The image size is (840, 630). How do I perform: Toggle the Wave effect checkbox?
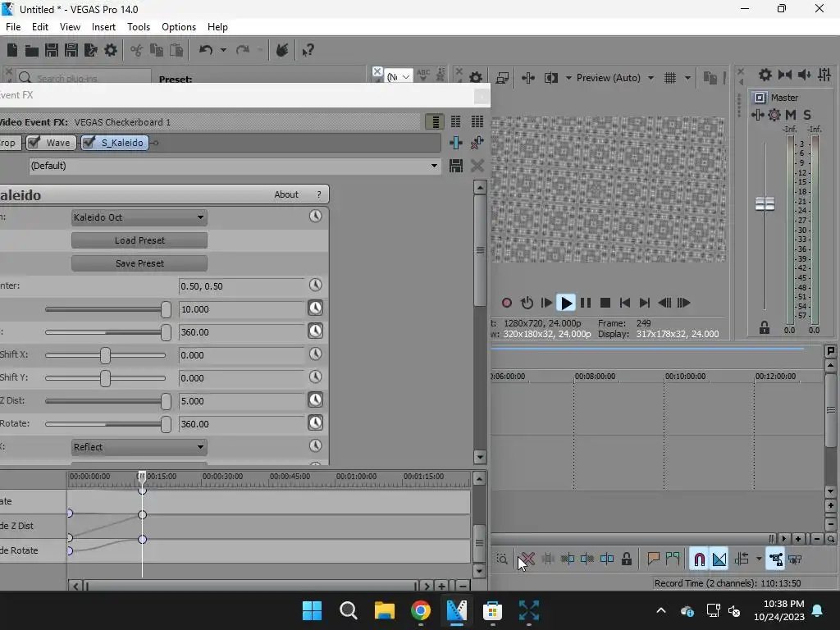34,143
